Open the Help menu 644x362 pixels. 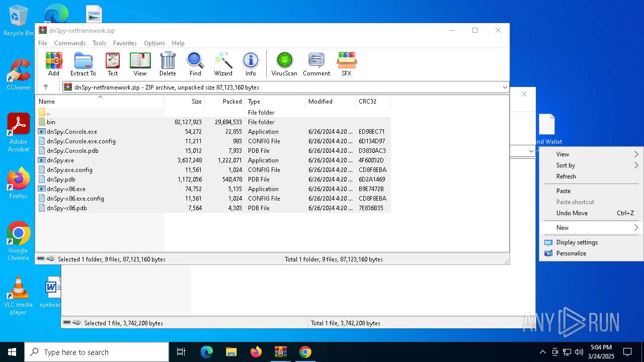pyautogui.click(x=178, y=43)
